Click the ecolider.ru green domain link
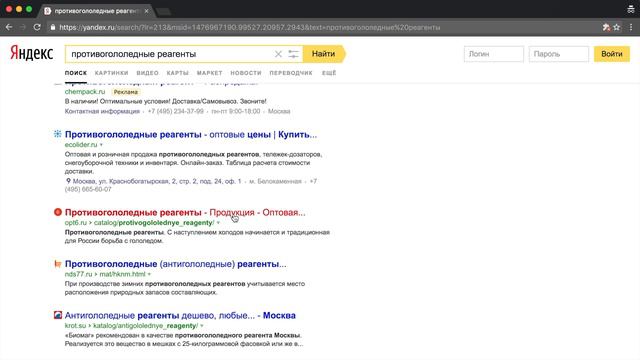The height and width of the screenshot is (360, 640). 81,145
